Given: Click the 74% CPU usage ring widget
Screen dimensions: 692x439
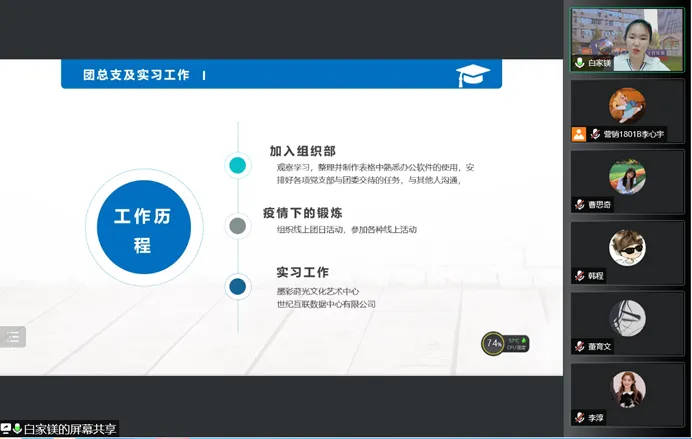Looking at the screenshot, I should coord(493,343).
